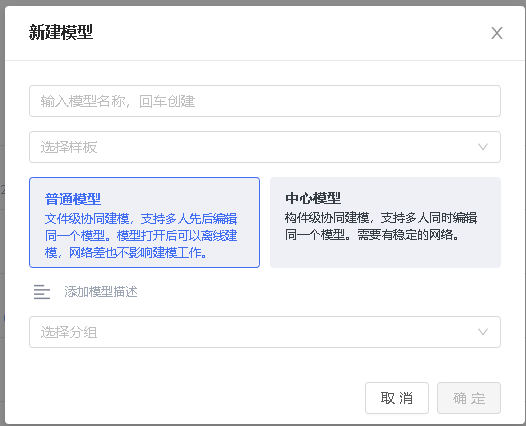
Task: Open the 选择分组 dropdown
Action: (x=265, y=332)
